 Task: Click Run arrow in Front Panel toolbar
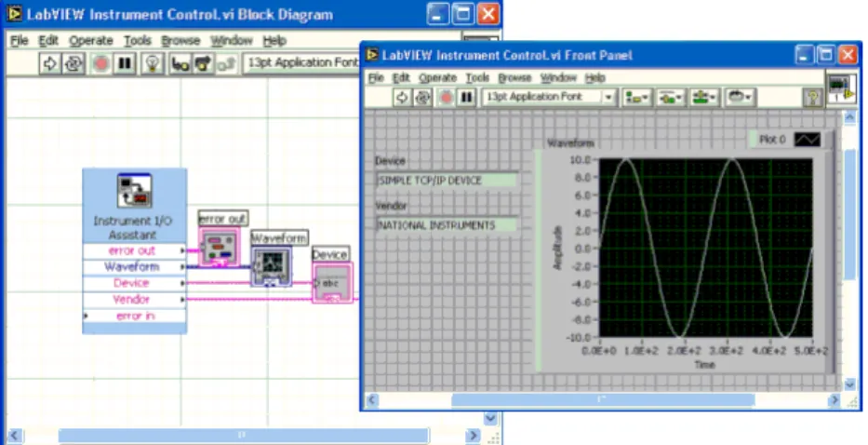click(401, 98)
